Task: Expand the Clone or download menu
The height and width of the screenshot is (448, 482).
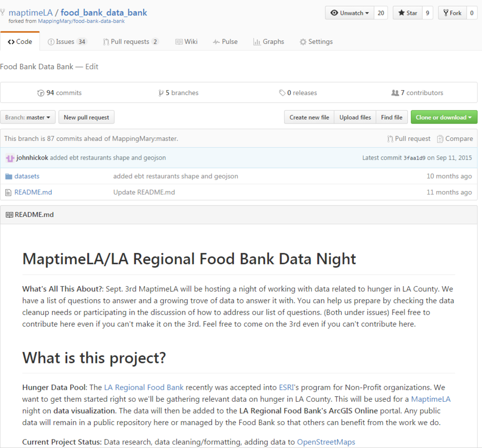Action: tap(444, 117)
